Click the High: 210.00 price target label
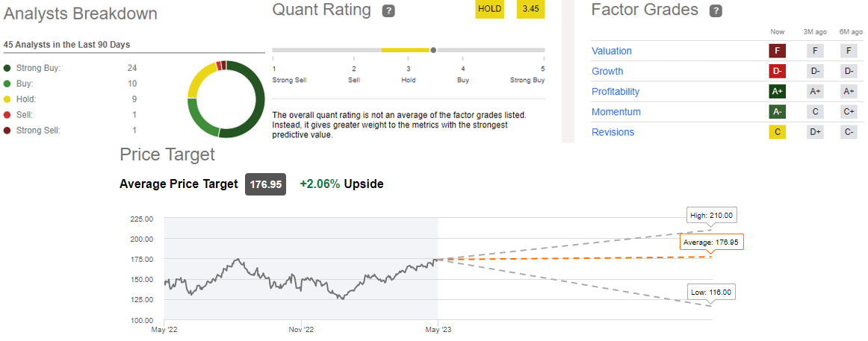 point(711,216)
